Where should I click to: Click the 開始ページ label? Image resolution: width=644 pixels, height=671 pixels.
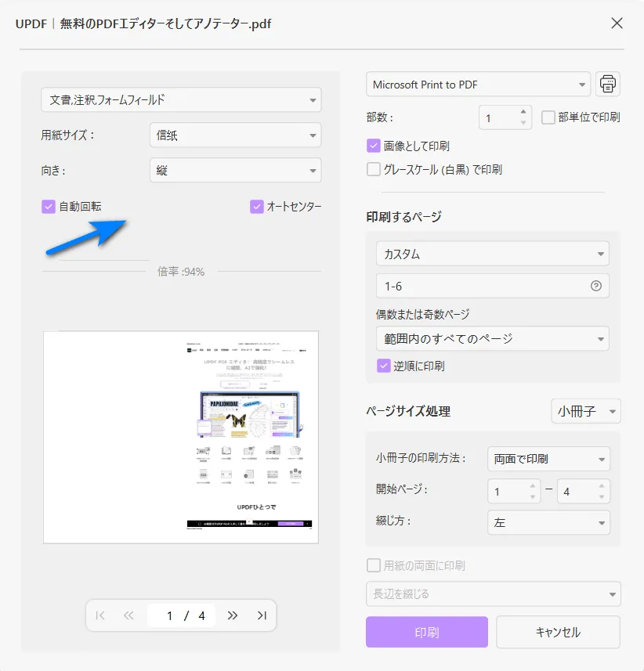(x=402, y=489)
